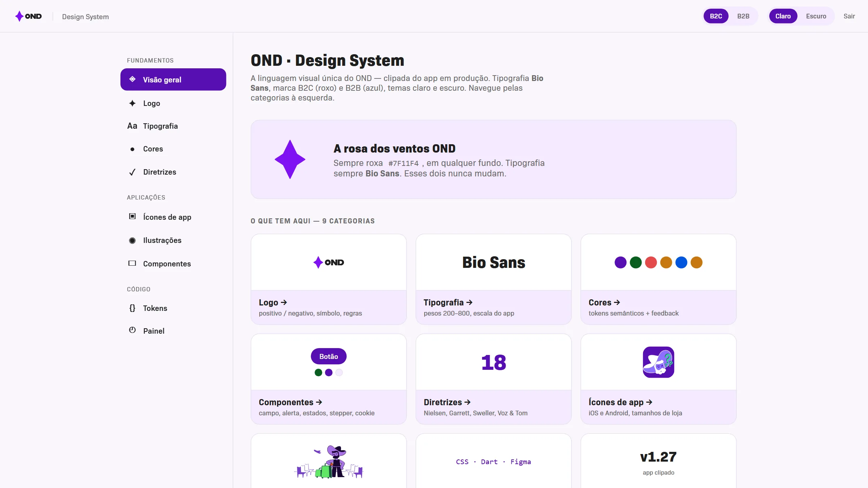The image size is (868, 488).
Task: Click the v1.27 version card
Action: (658, 462)
